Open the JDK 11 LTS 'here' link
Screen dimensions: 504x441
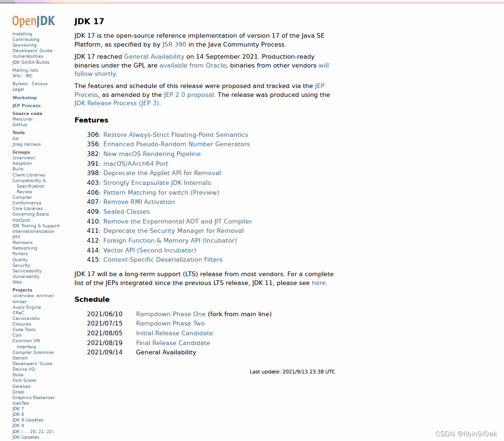[x=319, y=283]
